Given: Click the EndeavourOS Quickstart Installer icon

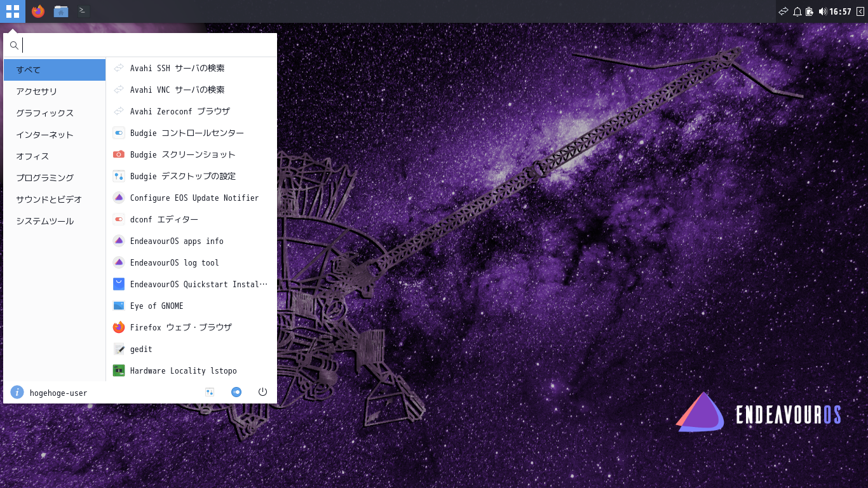Looking at the screenshot, I should (x=119, y=284).
